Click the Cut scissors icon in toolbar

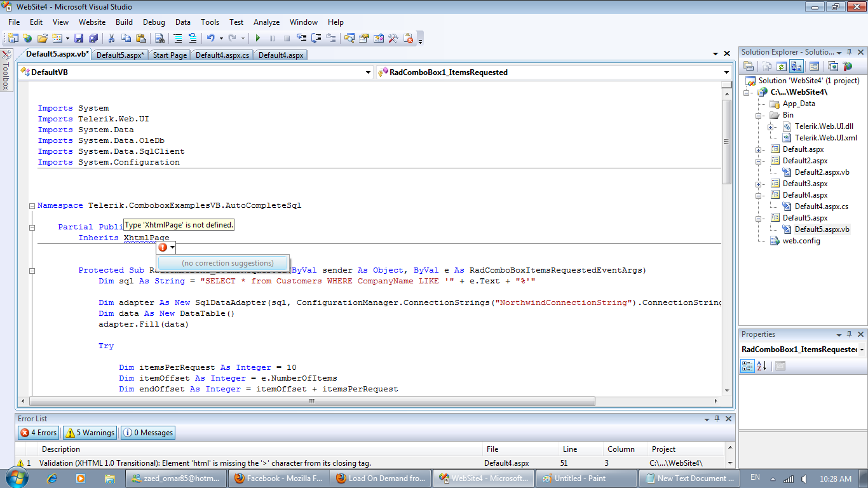click(x=112, y=38)
